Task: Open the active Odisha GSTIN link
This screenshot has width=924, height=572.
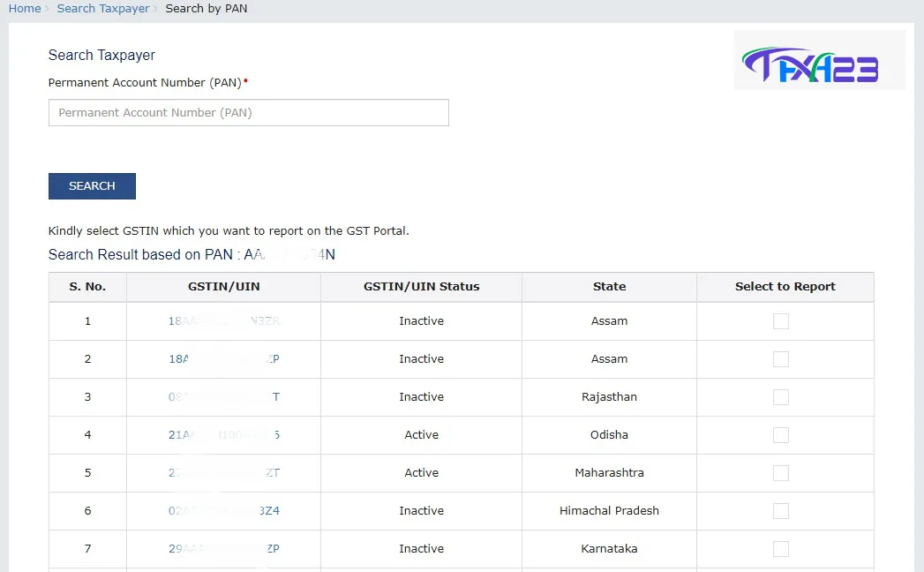Action: pyautogui.click(x=224, y=435)
